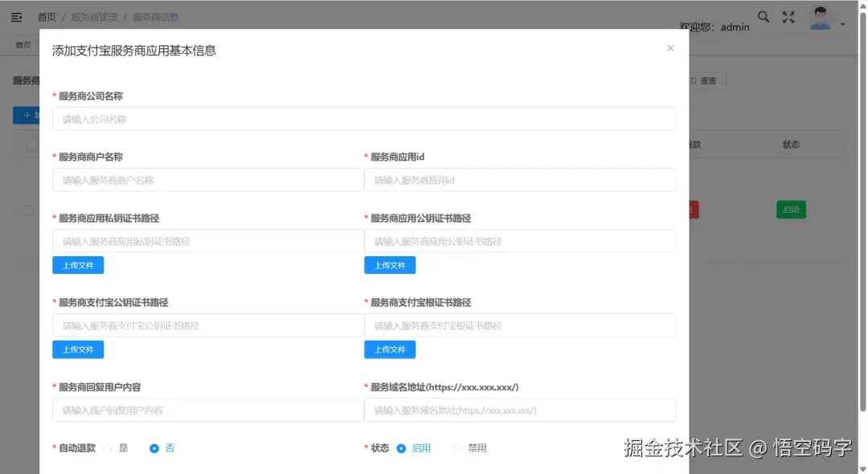Screen dimensions: 868x474
Task: Switch to the 首页 page tab
Action: tap(23, 45)
